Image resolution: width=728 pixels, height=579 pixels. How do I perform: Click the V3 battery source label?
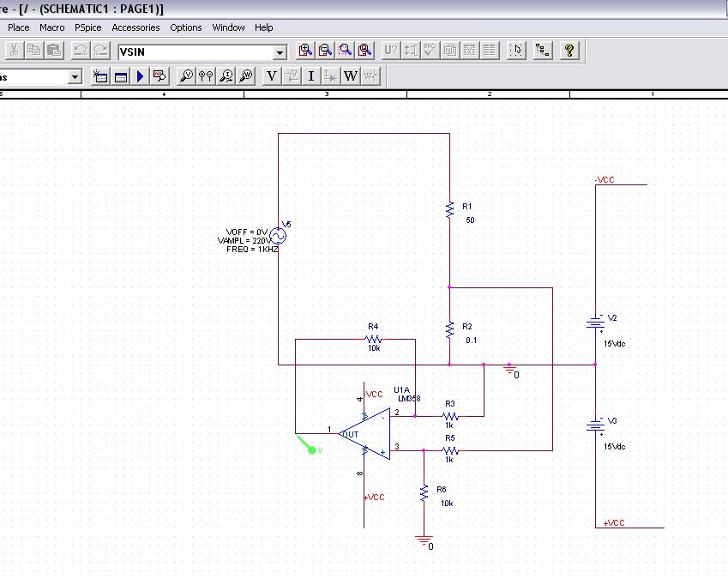(x=612, y=421)
